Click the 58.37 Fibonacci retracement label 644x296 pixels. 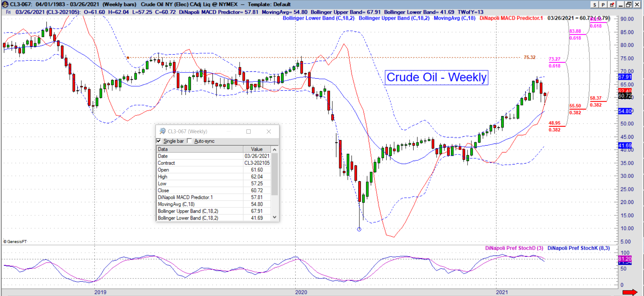coord(596,98)
